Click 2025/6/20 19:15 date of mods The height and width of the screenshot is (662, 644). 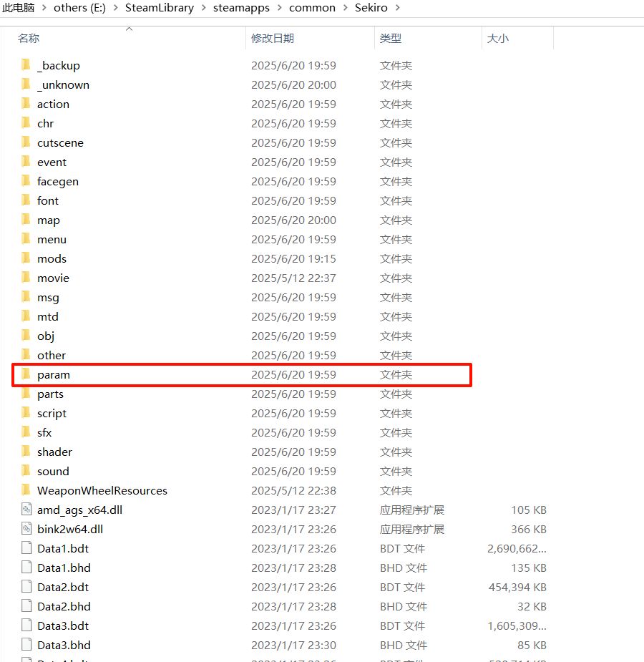click(293, 258)
